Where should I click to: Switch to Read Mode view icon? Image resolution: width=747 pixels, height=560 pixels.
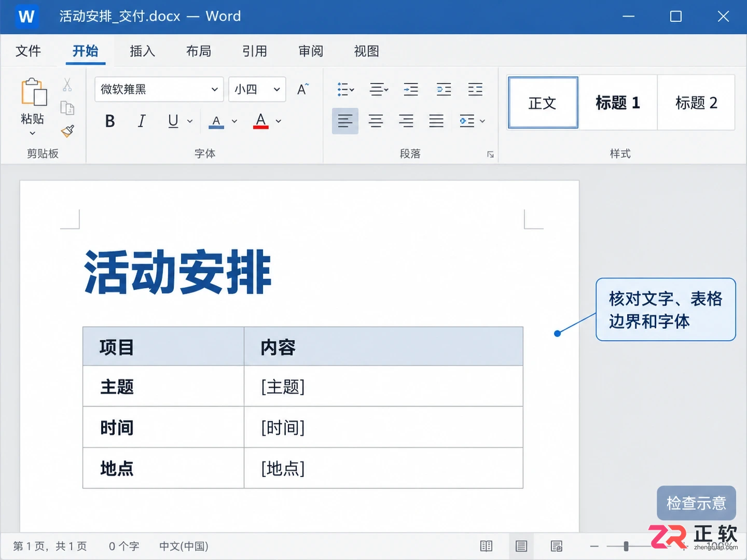tap(486, 546)
